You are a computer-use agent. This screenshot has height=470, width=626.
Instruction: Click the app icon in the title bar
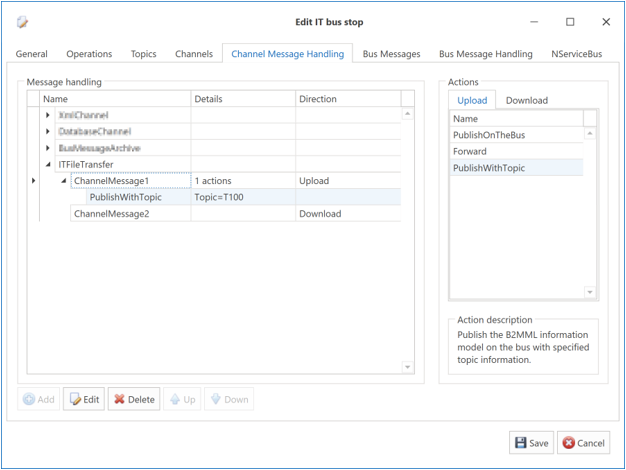(x=23, y=21)
